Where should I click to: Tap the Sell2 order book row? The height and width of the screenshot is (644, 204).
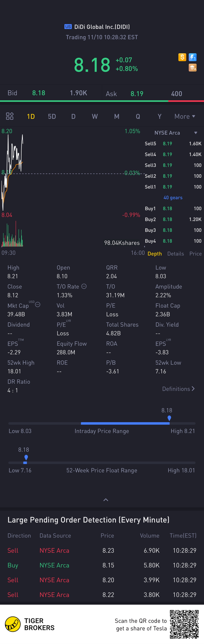pyautogui.click(x=173, y=176)
